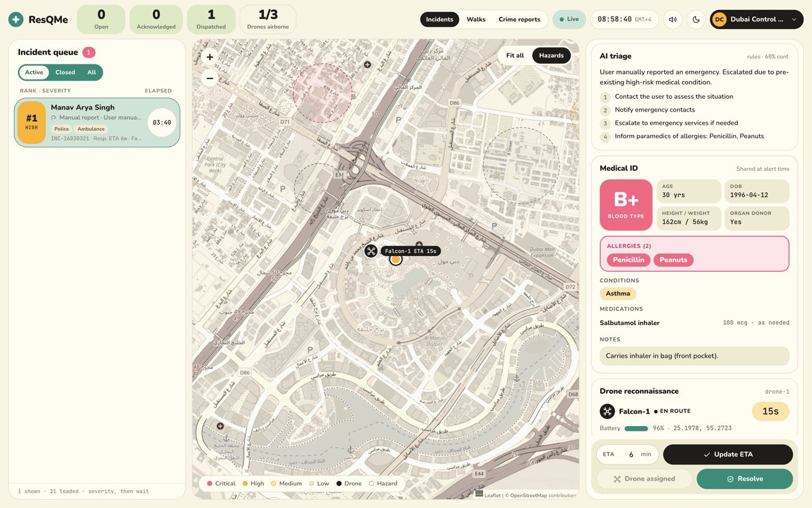Click the ResQMe plus logo icon
The width and height of the screenshot is (812, 508).
point(16,20)
